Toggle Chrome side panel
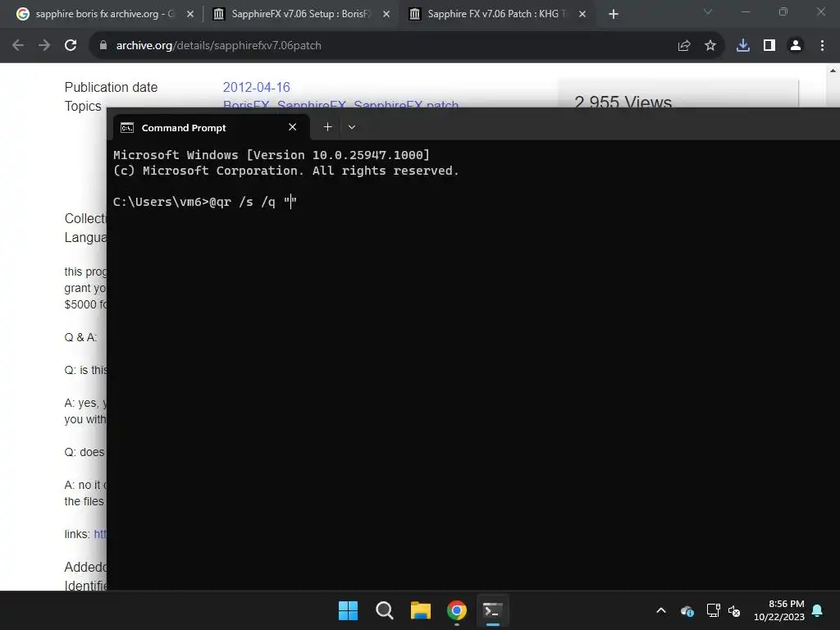 [x=769, y=46]
